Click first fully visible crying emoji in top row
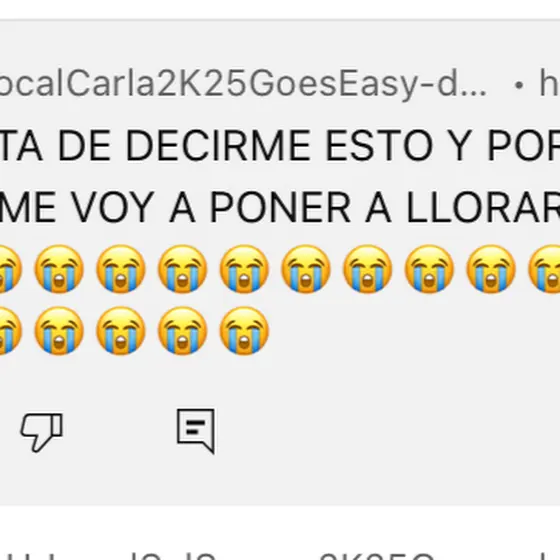 click(x=59, y=269)
